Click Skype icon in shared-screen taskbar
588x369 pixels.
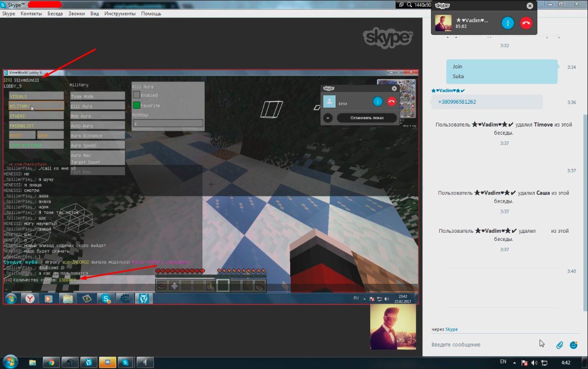coord(106,299)
